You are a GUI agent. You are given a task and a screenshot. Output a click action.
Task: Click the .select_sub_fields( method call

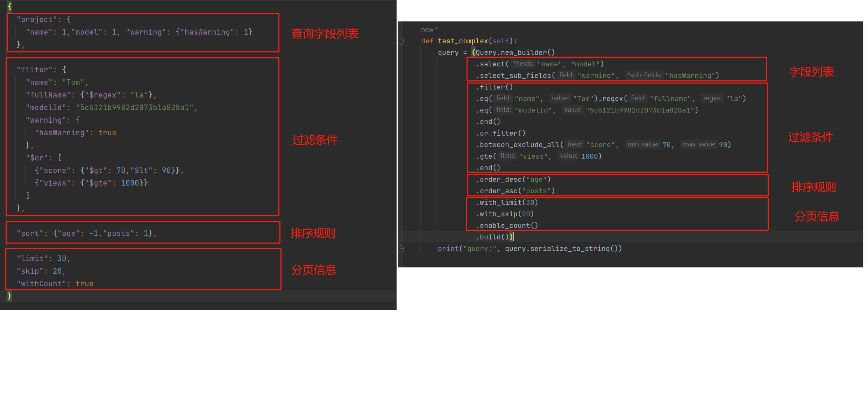pos(515,75)
